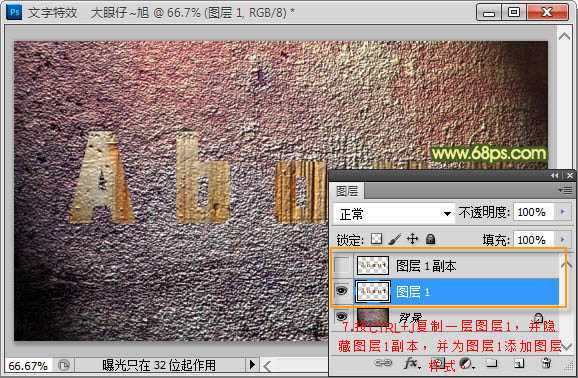
Task: Click lock icon on 背景 layer
Action: (x=539, y=317)
